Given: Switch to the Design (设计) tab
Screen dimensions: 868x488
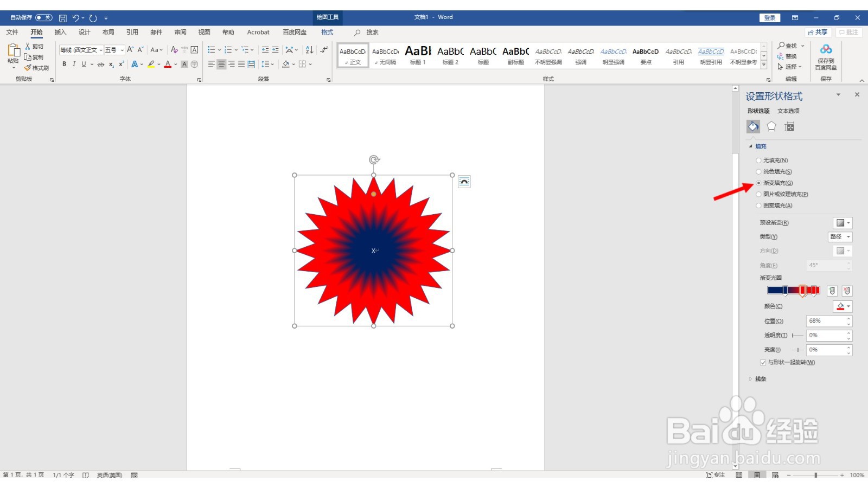Looking at the screenshot, I should pyautogui.click(x=84, y=33).
